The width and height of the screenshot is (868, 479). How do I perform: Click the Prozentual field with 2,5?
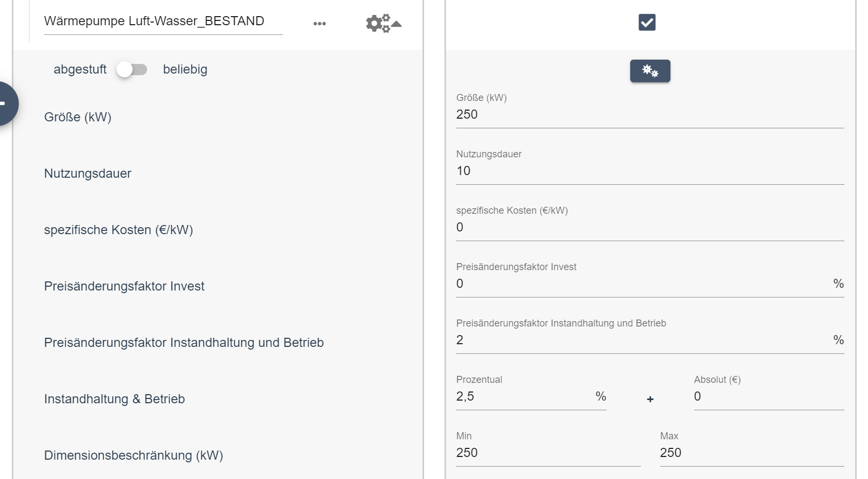point(523,397)
